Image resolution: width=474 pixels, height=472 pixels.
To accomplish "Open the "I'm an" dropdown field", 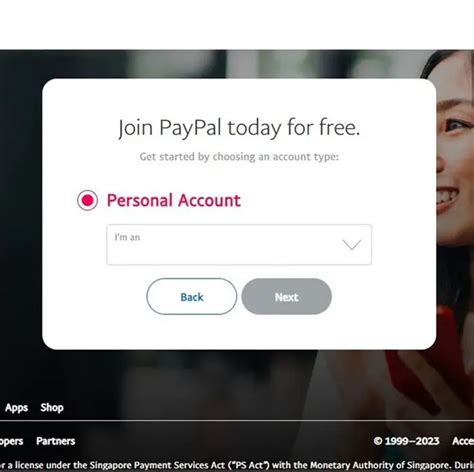I will tap(239, 245).
